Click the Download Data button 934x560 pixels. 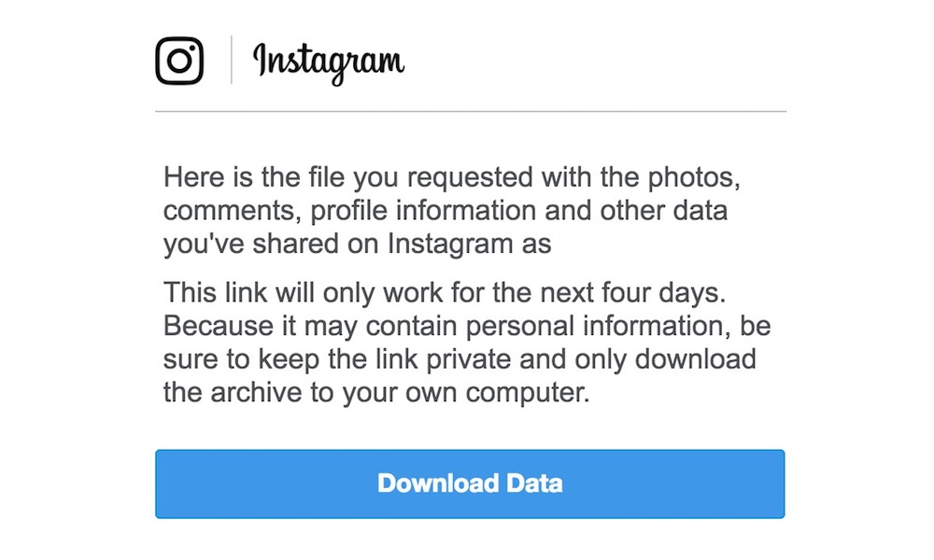470,483
